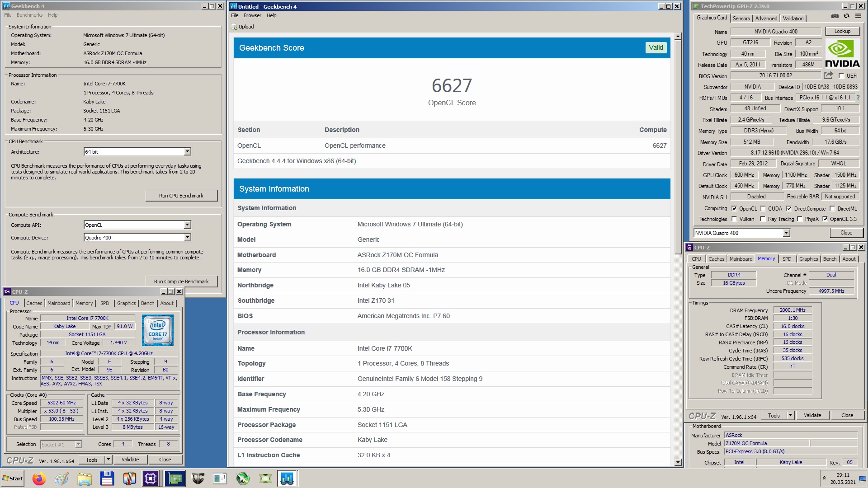Switch to the Sensors tab in GPU-Z

741,19
